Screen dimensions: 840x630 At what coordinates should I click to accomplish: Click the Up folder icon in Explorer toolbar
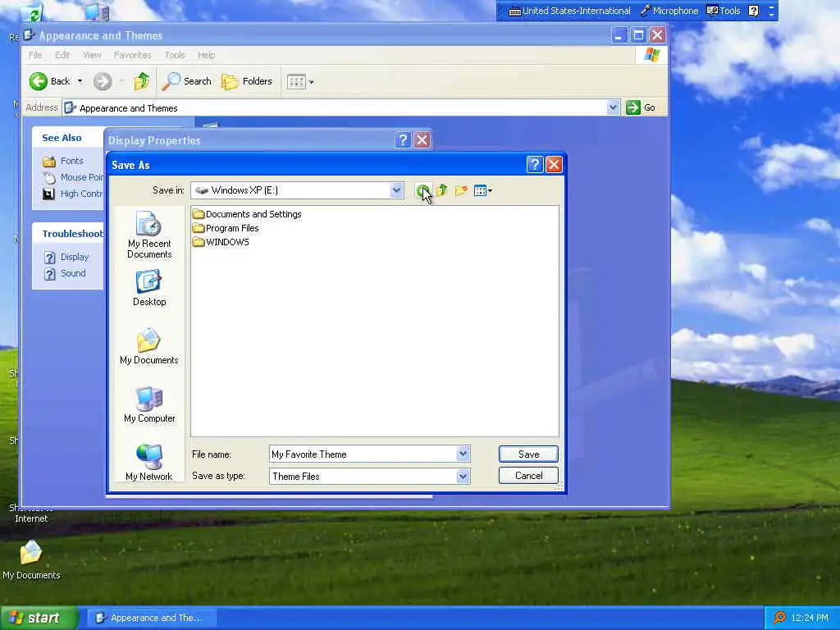pyautogui.click(x=142, y=81)
